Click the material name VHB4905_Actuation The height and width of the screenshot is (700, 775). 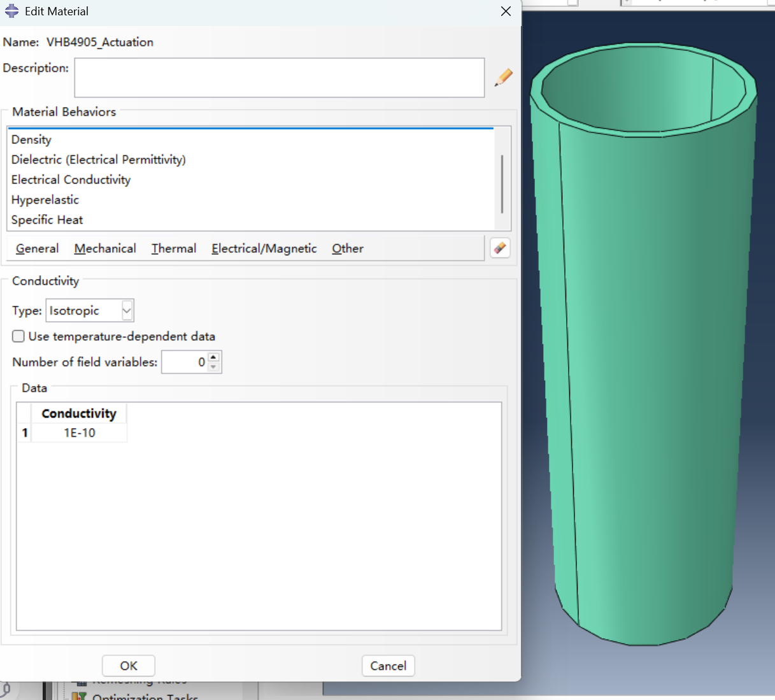click(100, 42)
